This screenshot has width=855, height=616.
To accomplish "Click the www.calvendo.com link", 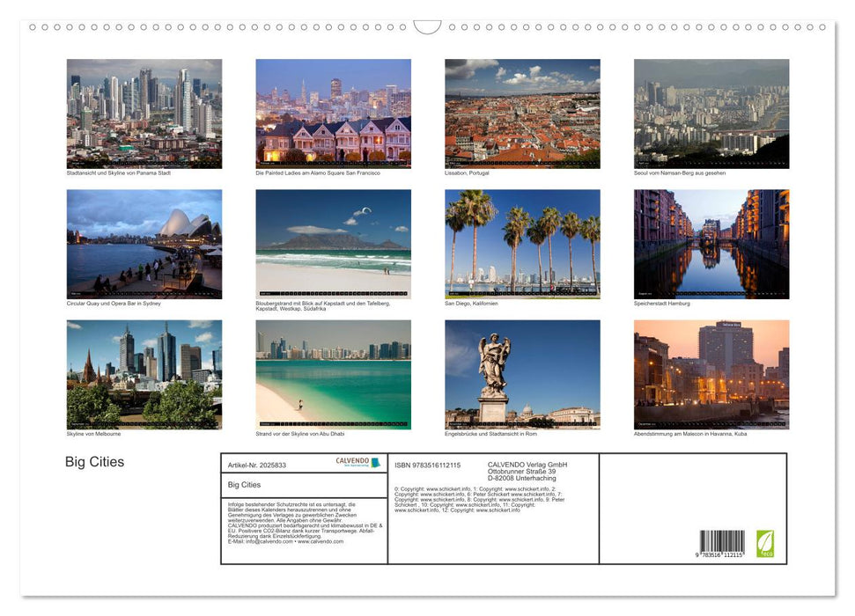I will 320,541.
